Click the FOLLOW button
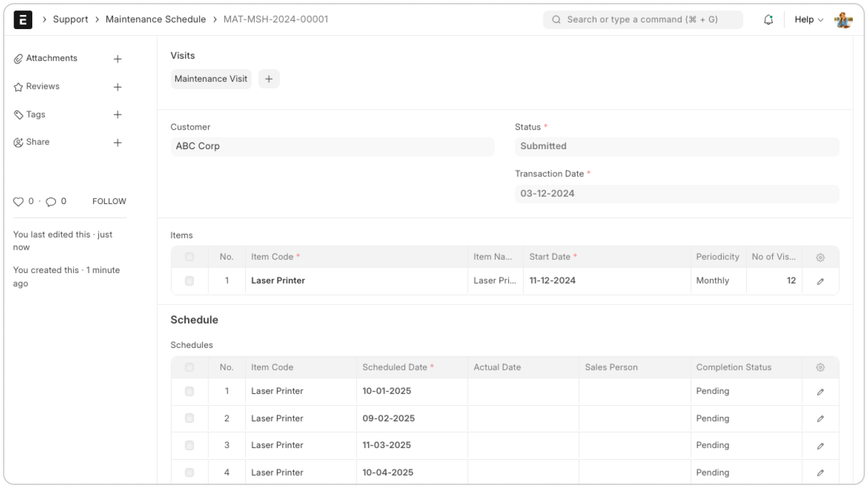The image size is (868, 488). tap(109, 201)
